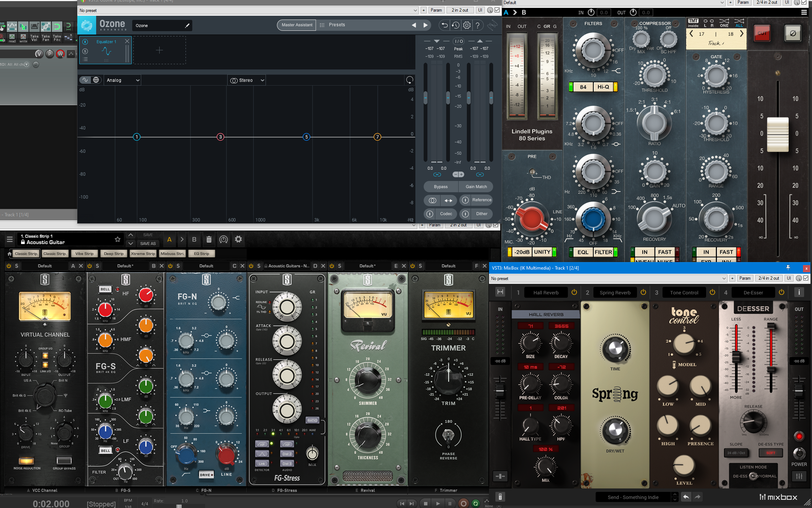Click the Master Assistant button

click(297, 25)
